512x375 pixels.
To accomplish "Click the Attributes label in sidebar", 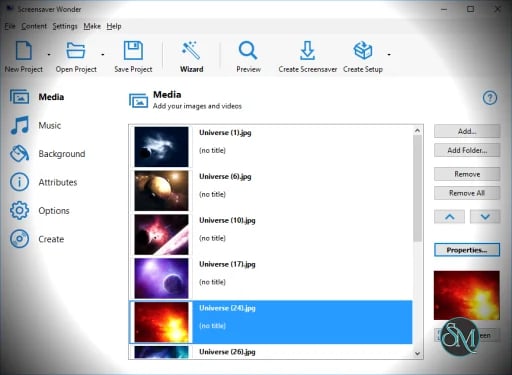I will coord(58,182).
